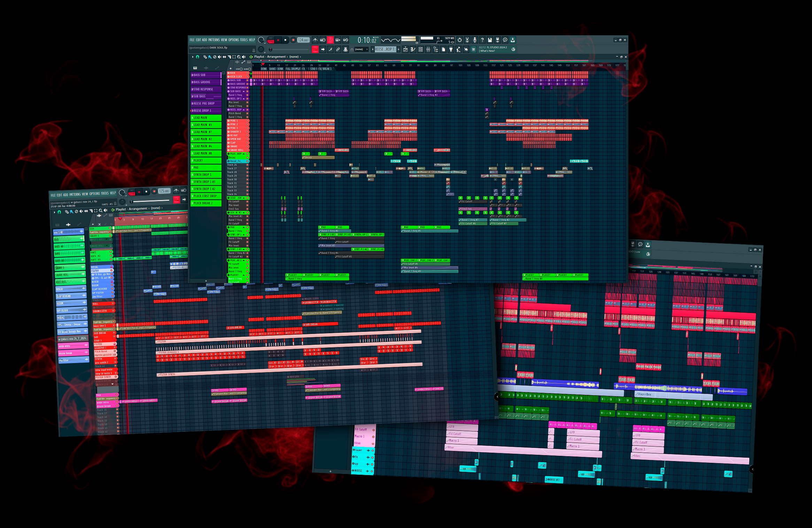The image size is (812, 528).
Task: Mute the SHAKER 1 track
Action: pos(229,132)
